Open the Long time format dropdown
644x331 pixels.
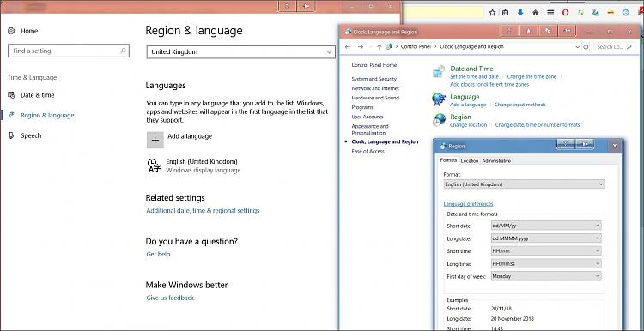click(546, 264)
